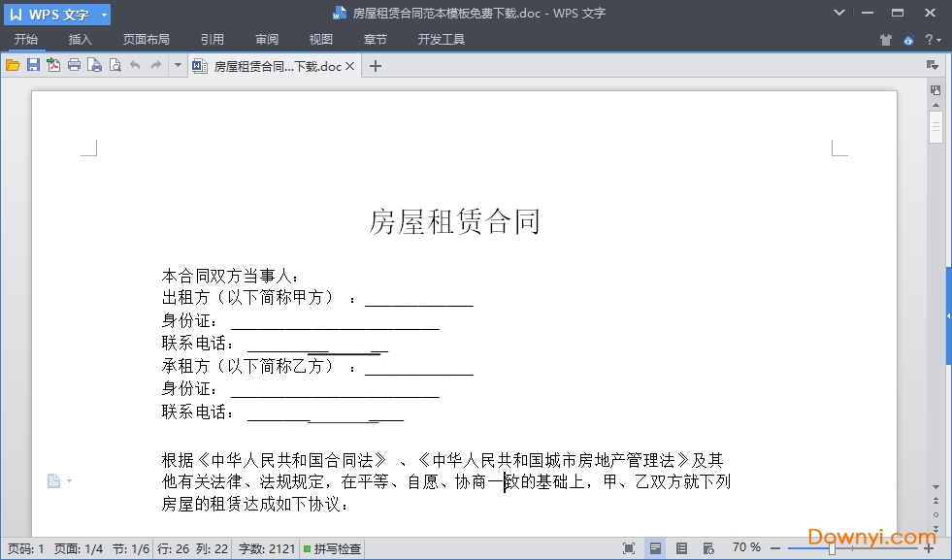Toggle outline view in the status bar
The image size is (952, 560).
[681, 547]
